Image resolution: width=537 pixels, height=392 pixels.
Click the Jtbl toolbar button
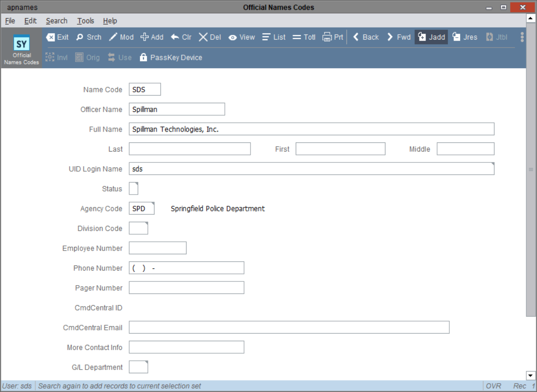[496, 37]
